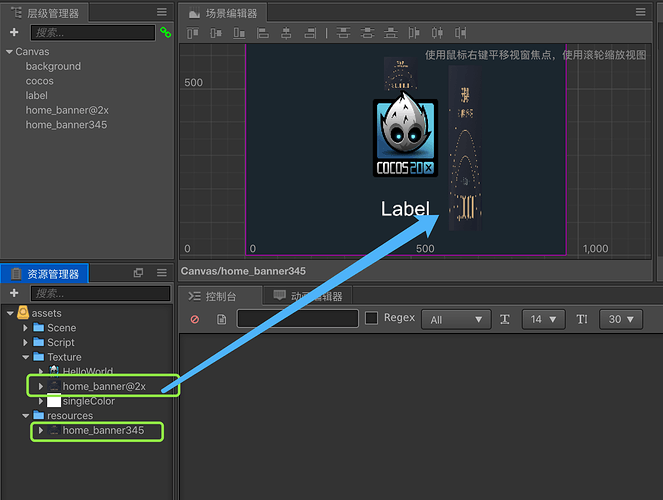
Task: Switch to the 资源管理器 tab
Action: point(45,274)
